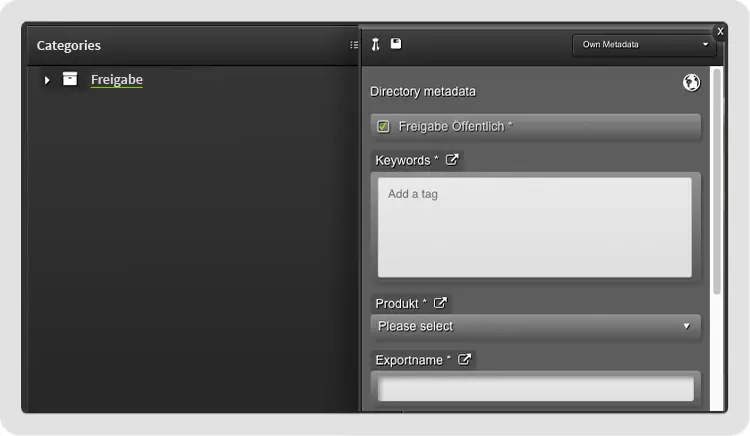Expand the Freigabe category tree arrow

click(x=47, y=80)
